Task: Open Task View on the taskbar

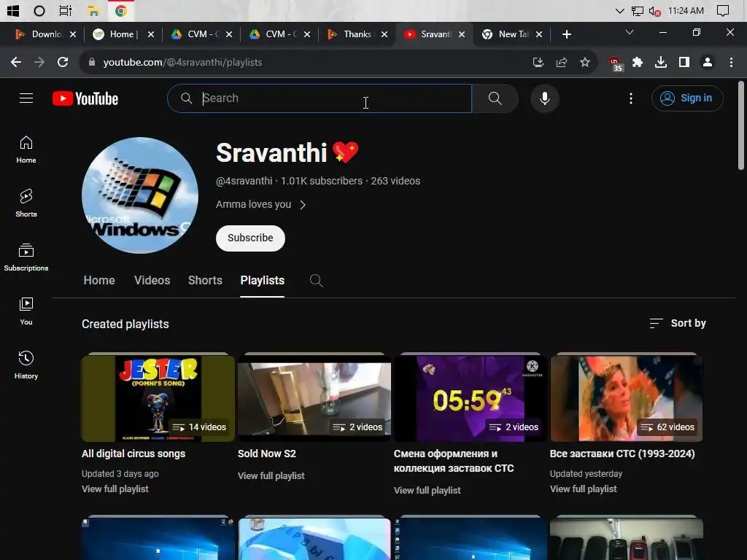Action: click(x=65, y=10)
